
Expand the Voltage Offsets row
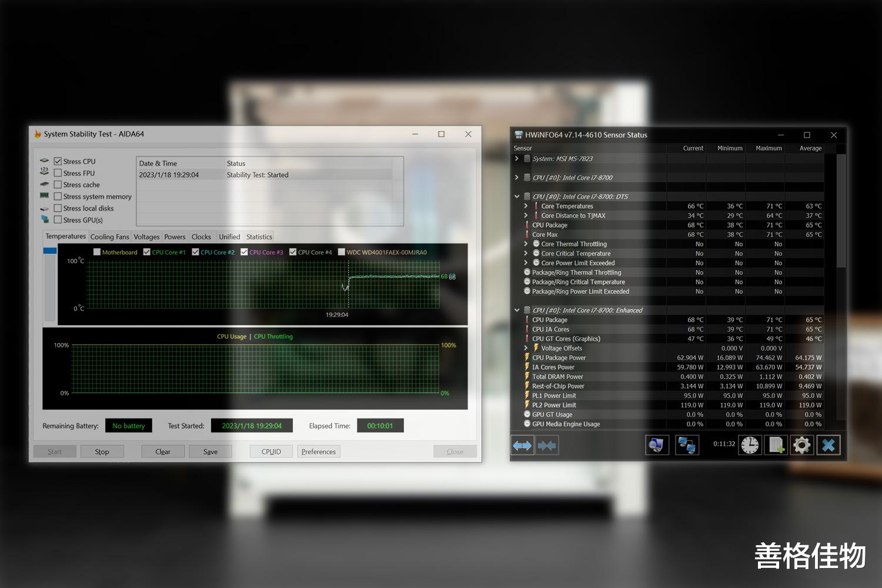(526, 348)
